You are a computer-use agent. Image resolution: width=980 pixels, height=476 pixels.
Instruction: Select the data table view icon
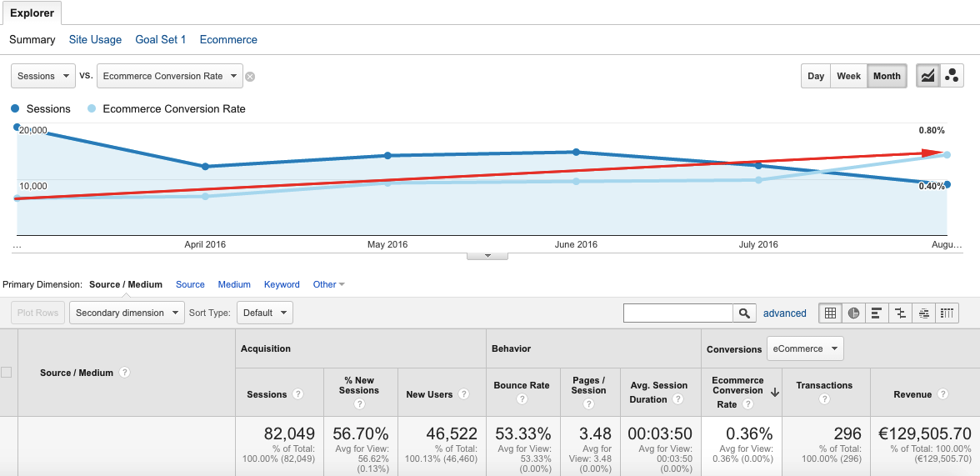[830, 313]
